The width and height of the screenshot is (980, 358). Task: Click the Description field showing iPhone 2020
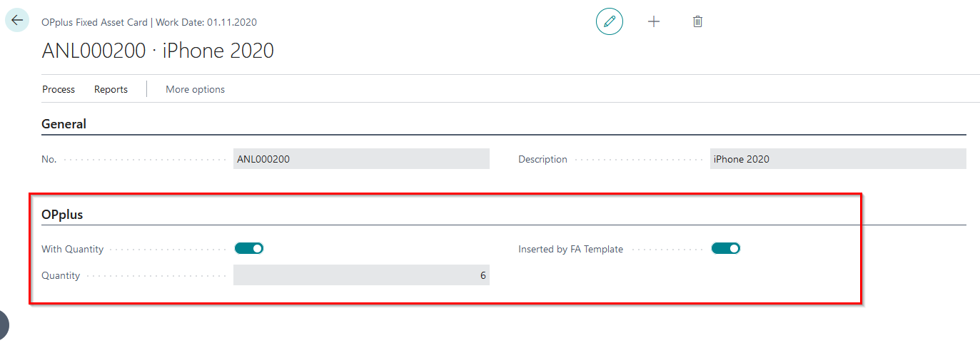coord(838,159)
